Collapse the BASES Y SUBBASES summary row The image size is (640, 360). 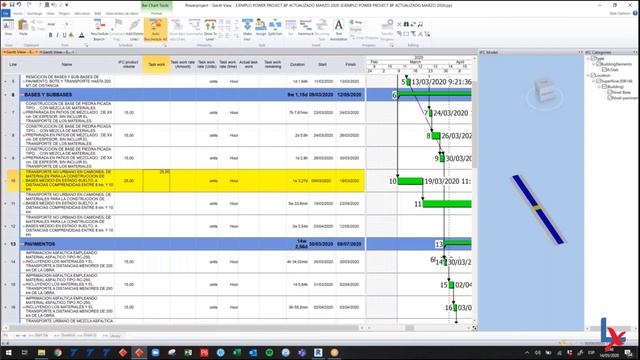[x=21, y=95]
